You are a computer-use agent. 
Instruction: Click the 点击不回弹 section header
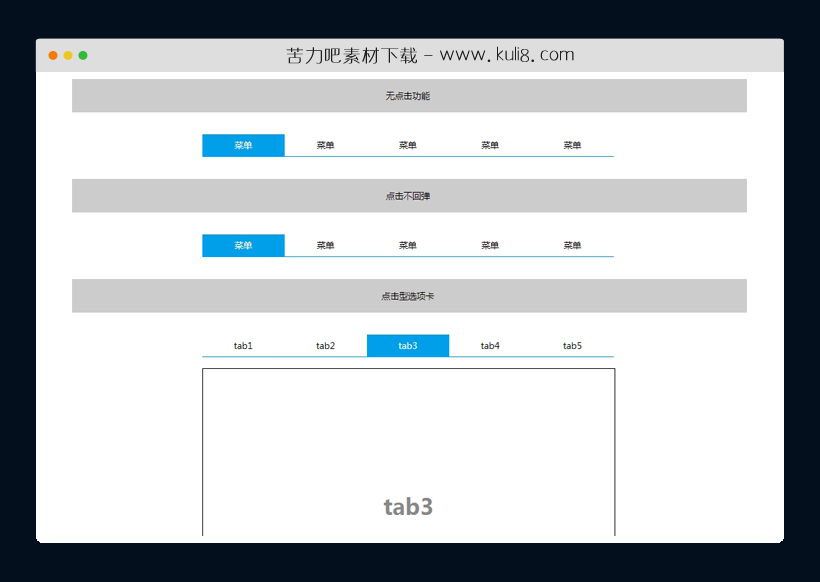click(408, 195)
